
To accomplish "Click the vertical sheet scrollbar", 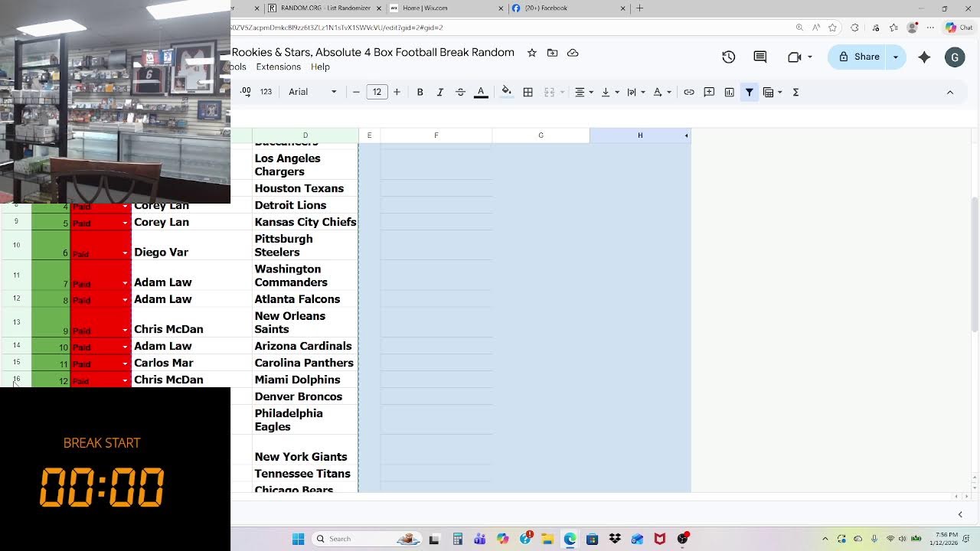I will (x=974, y=264).
